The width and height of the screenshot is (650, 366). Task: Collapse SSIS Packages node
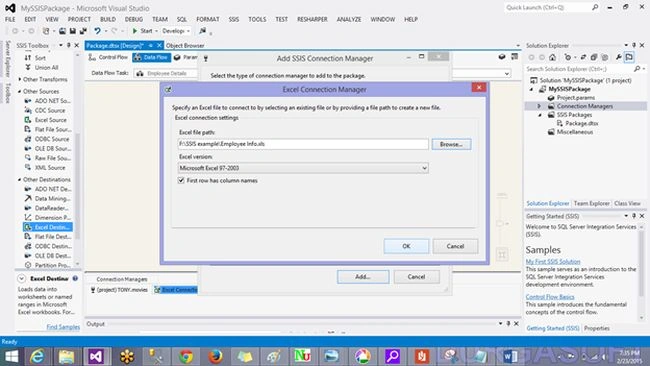click(x=540, y=115)
